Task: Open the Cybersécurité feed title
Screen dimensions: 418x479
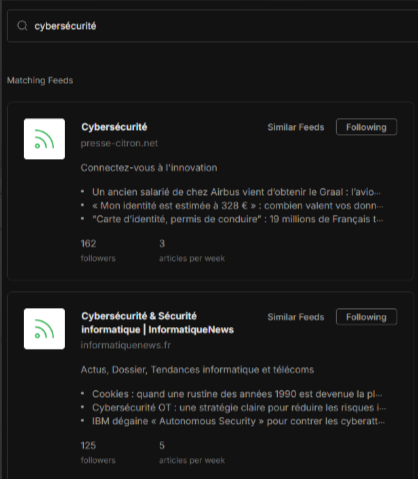Action: click(114, 127)
